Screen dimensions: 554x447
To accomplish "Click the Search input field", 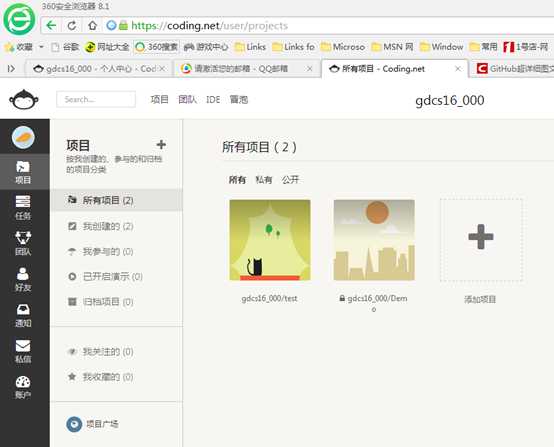I will pyautogui.click(x=96, y=99).
